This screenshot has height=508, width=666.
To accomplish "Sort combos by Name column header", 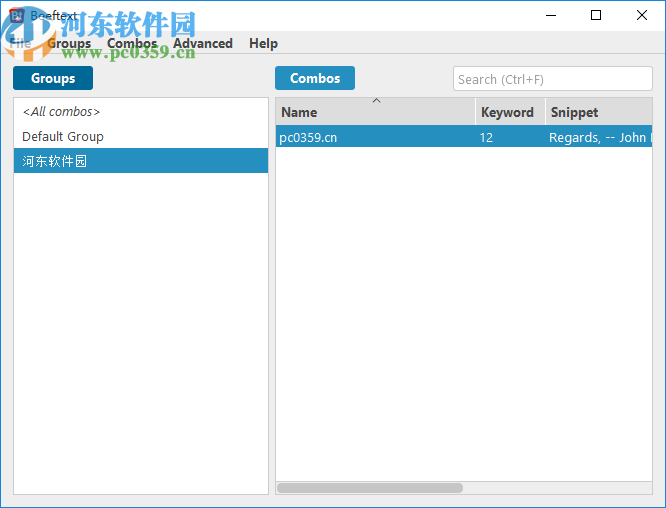I will click(x=375, y=112).
